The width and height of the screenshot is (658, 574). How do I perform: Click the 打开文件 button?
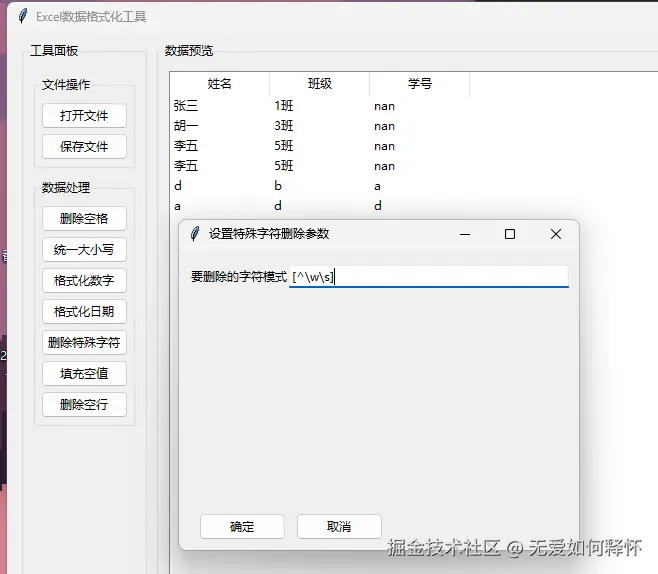click(x=84, y=115)
